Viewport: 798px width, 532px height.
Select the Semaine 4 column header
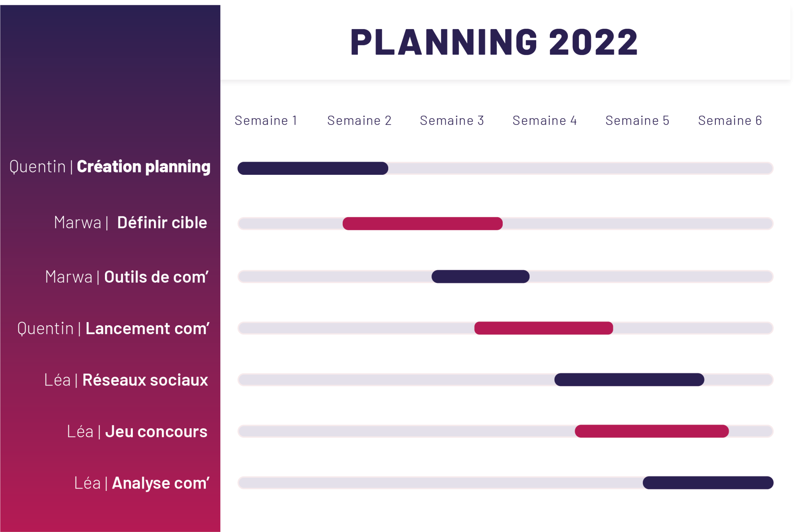[545, 121]
